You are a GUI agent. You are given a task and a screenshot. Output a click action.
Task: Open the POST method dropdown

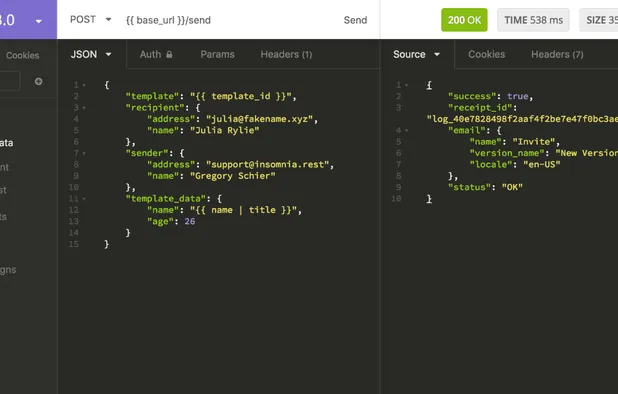click(91, 19)
